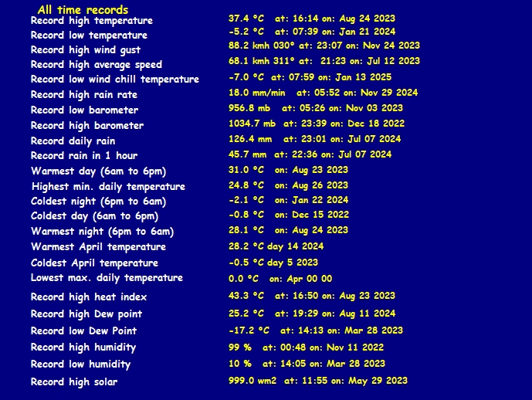Select the 'Record low Dew Point' label
532x400 pixels.
(83, 331)
